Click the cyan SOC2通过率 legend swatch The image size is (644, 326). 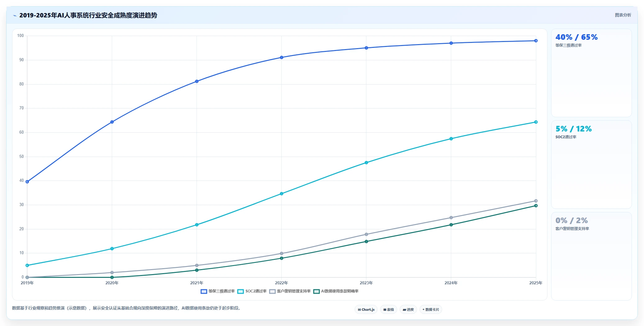coord(241,292)
